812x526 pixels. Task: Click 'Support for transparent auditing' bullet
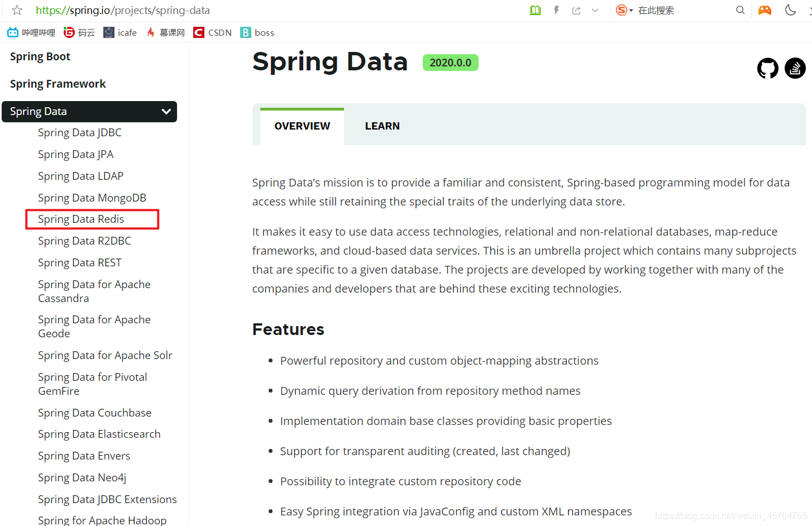pyautogui.click(x=425, y=451)
